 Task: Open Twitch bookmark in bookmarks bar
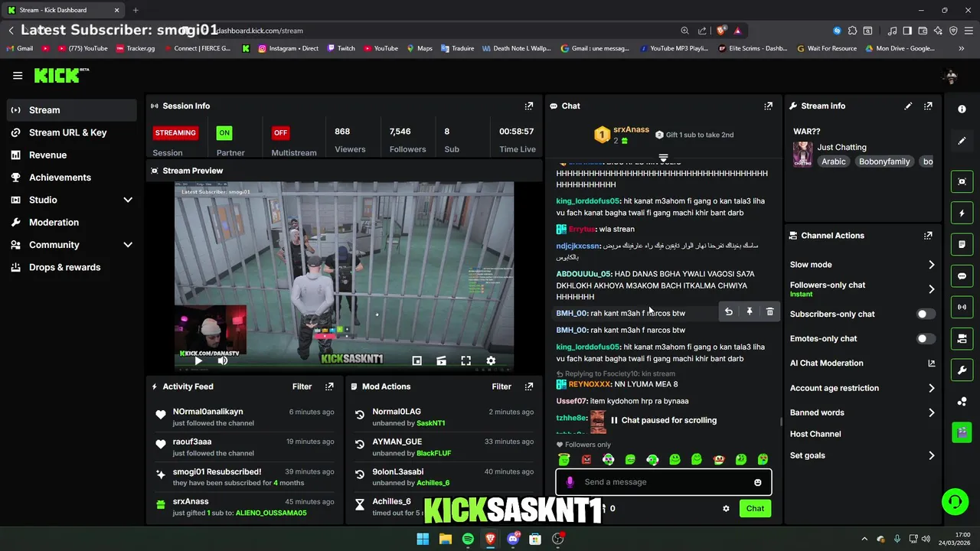pos(341,48)
